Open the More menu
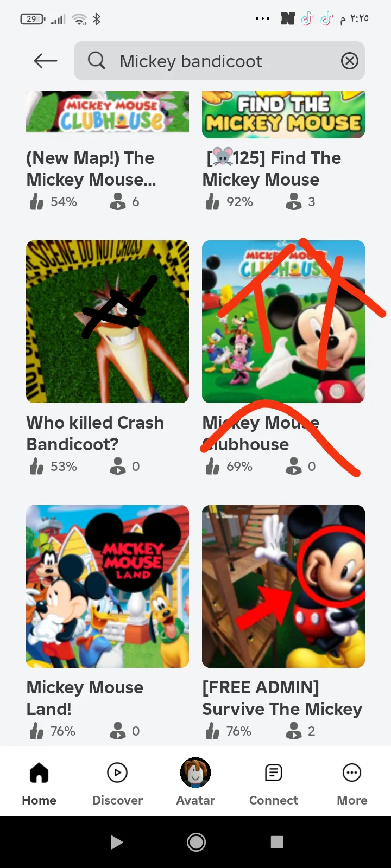 (352, 782)
